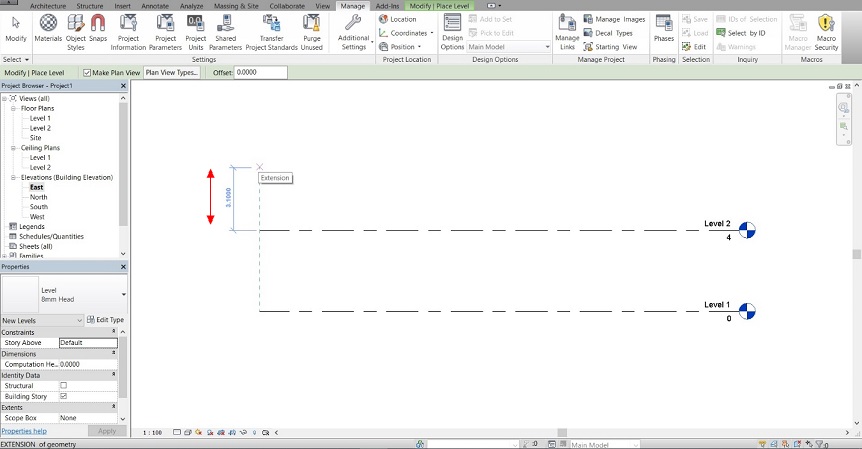Enable the Structural checkbox

pos(64,385)
